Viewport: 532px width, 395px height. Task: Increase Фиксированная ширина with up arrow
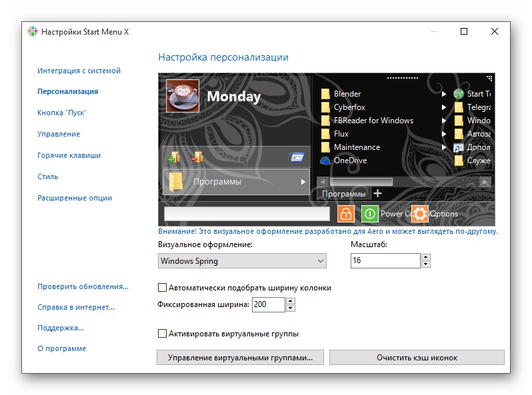(291, 300)
